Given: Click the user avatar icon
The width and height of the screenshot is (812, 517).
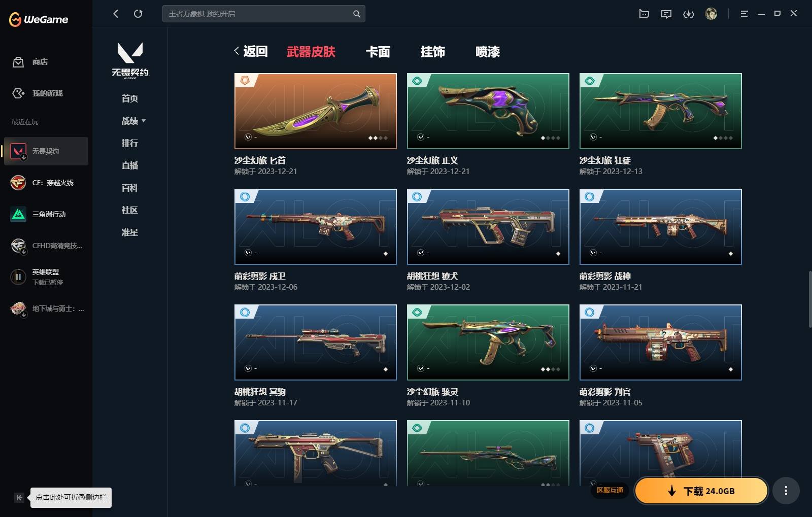Looking at the screenshot, I should click(711, 14).
